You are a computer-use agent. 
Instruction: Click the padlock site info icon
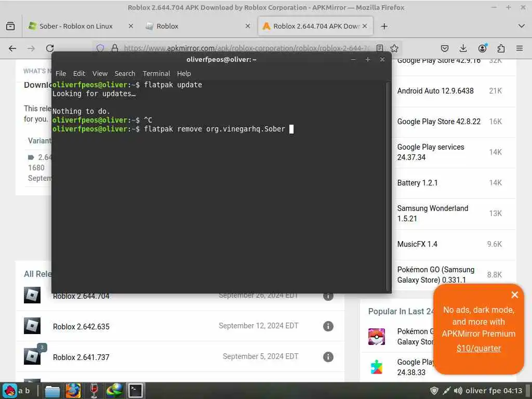tap(115, 48)
